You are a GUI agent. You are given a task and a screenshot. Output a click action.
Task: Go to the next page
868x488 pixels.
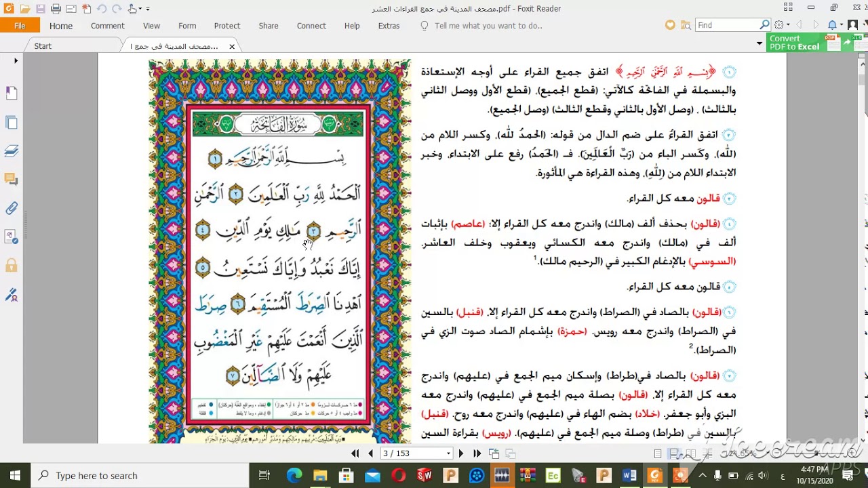pyautogui.click(x=461, y=453)
